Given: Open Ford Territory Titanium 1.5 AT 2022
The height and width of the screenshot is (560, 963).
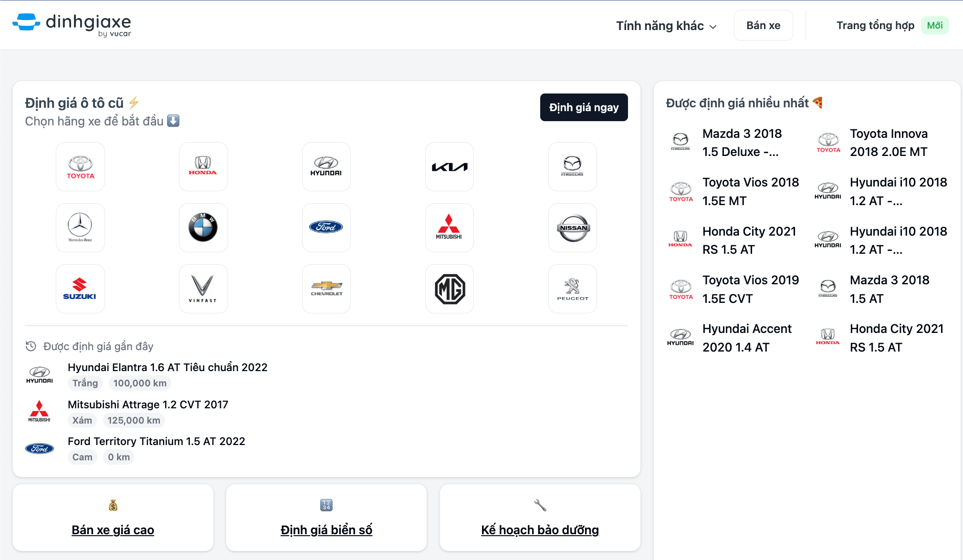Looking at the screenshot, I should 157,441.
